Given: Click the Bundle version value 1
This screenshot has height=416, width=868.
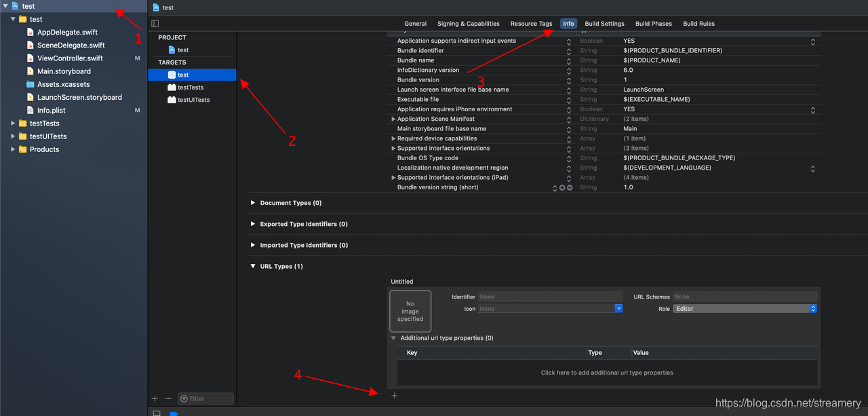Looking at the screenshot, I should coord(625,80).
